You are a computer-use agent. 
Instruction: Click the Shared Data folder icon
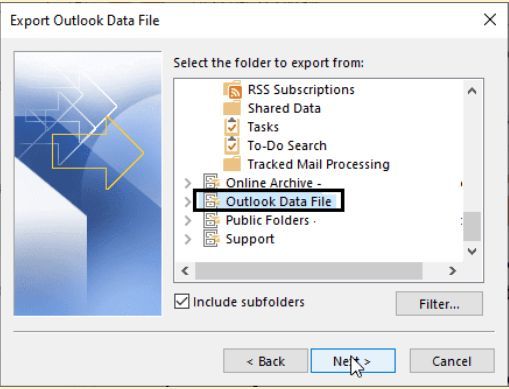pyautogui.click(x=232, y=108)
